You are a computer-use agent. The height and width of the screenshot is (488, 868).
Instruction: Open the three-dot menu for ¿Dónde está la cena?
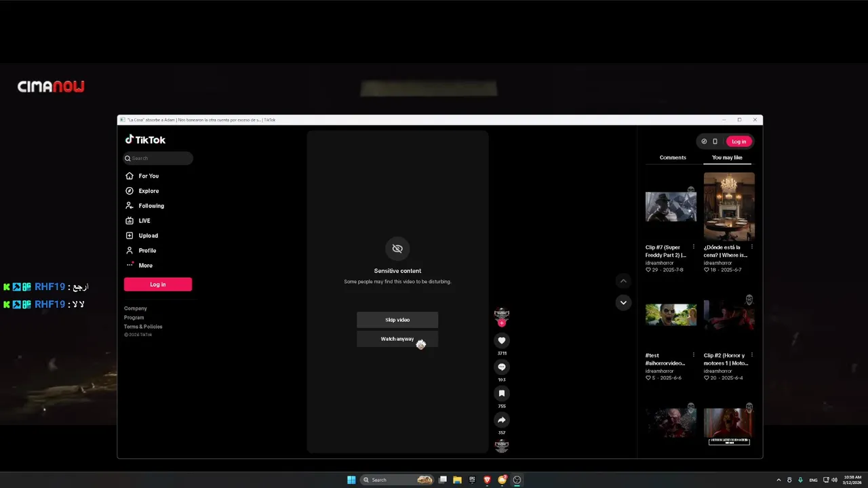(x=751, y=247)
